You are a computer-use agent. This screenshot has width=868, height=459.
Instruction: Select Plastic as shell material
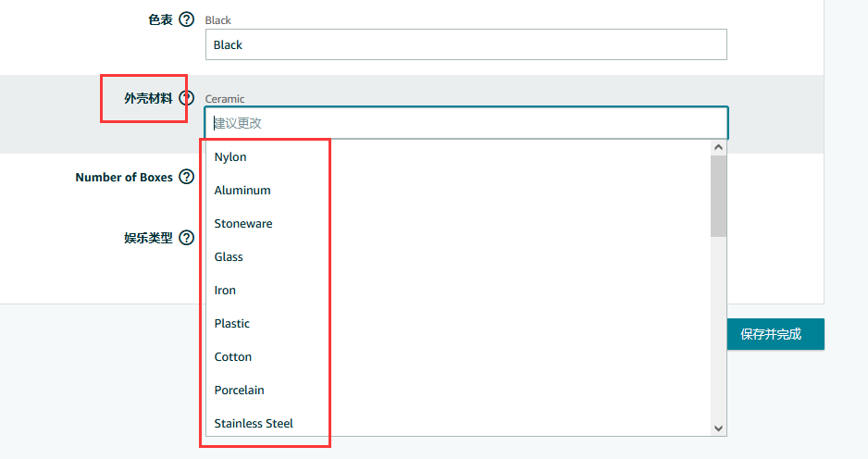[232, 324]
